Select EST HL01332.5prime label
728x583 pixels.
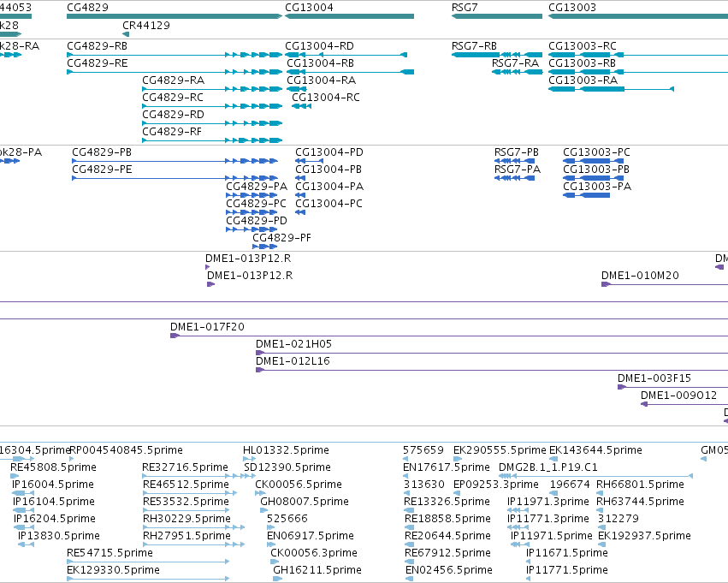[x=286, y=450]
